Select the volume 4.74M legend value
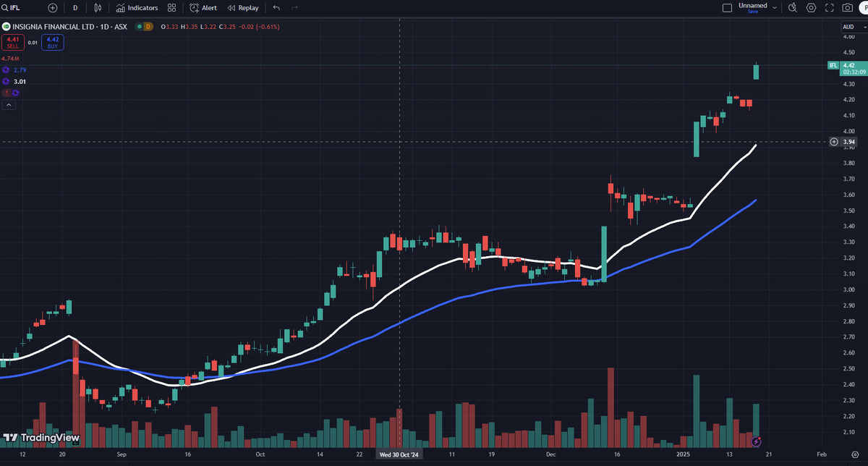This screenshot has width=868, height=466. [10, 59]
